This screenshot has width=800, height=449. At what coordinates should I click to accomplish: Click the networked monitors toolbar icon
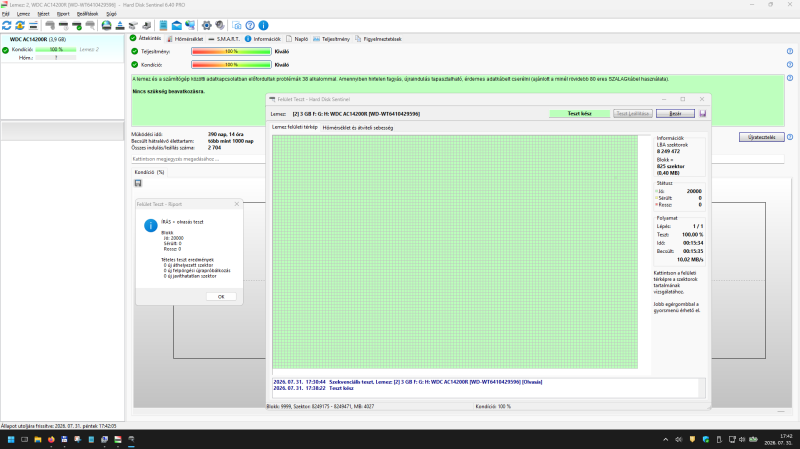coord(190,25)
